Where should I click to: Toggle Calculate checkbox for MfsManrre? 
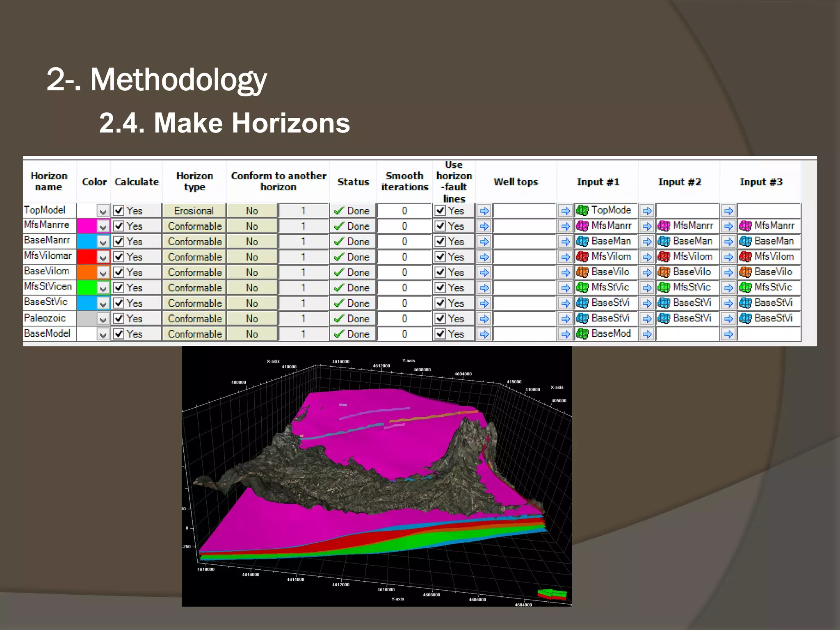tap(119, 226)
